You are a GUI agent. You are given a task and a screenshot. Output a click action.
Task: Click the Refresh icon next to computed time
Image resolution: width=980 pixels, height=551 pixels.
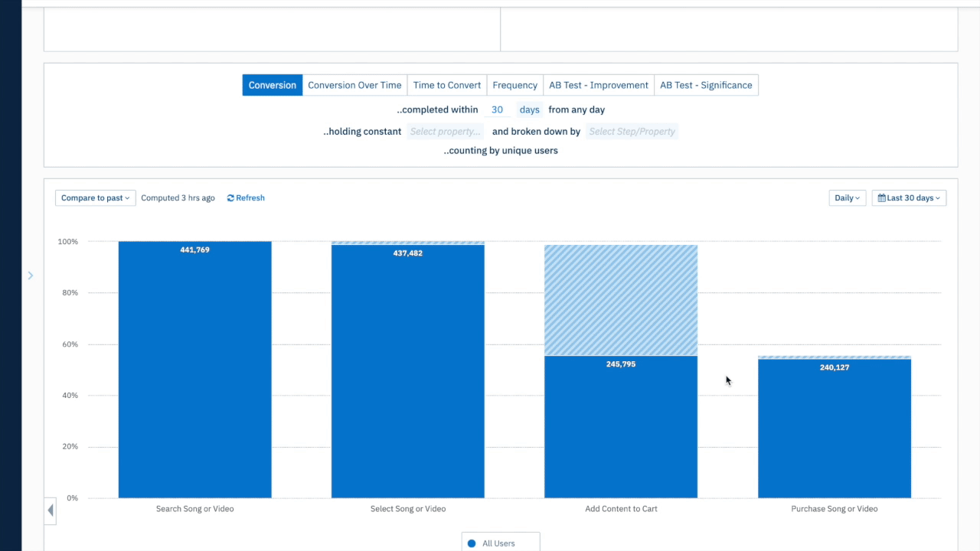(231, 198)
